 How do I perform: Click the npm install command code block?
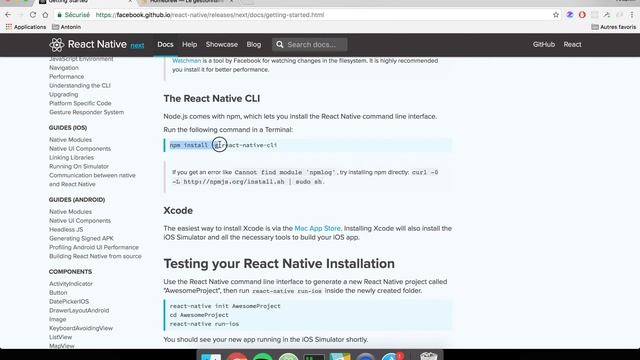point(308,145)
